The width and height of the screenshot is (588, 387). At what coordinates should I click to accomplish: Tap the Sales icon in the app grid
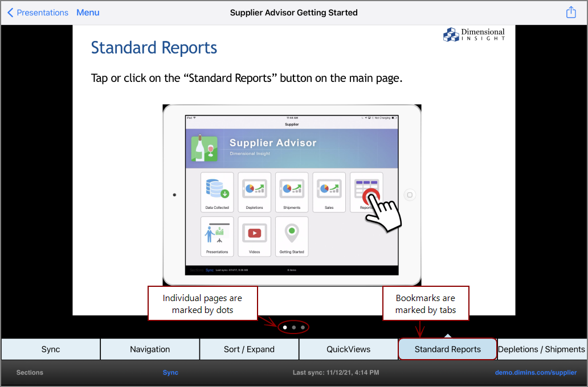point(329,192)
